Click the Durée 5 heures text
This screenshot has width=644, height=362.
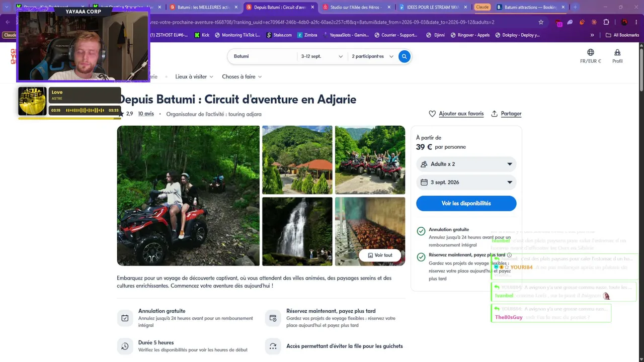156,343
